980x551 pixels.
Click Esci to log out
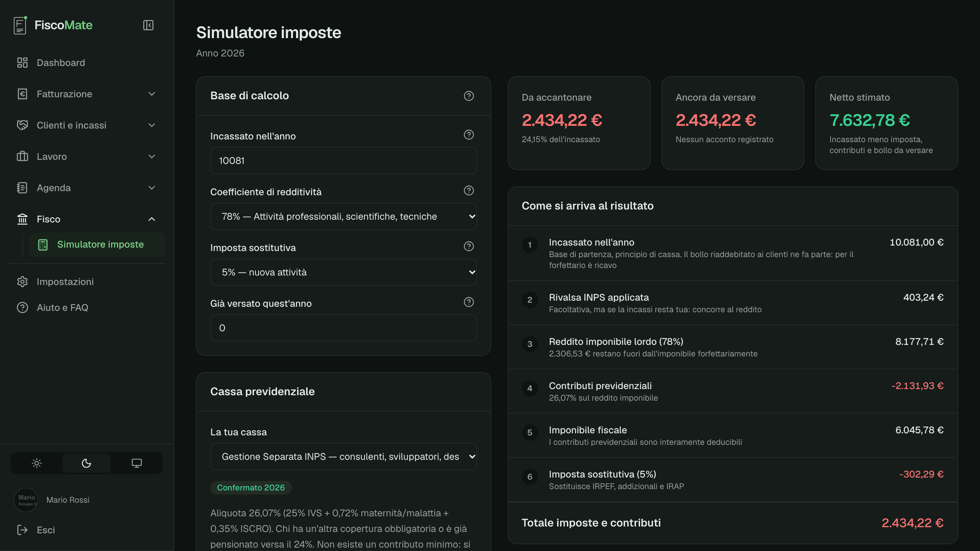point(87,530)
